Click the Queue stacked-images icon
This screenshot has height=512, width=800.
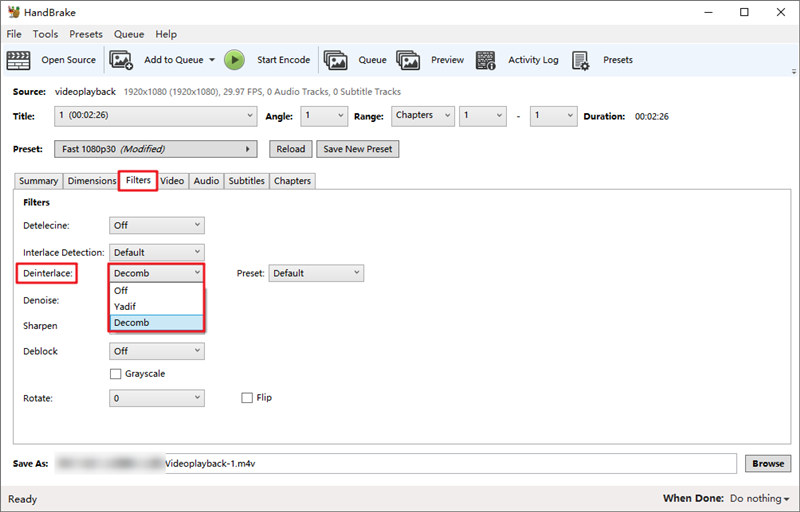(x=336, y=60)
